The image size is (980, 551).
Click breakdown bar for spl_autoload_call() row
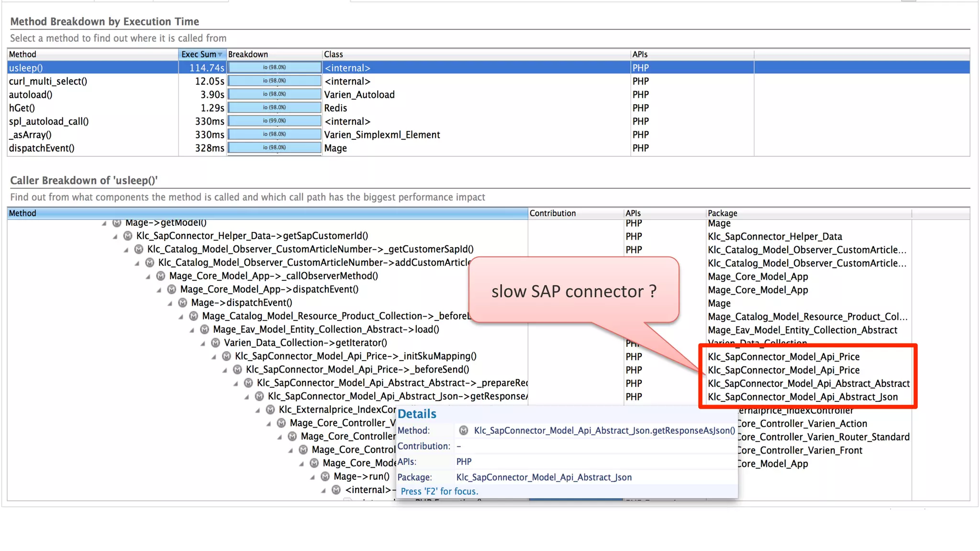tap(274, 121)
